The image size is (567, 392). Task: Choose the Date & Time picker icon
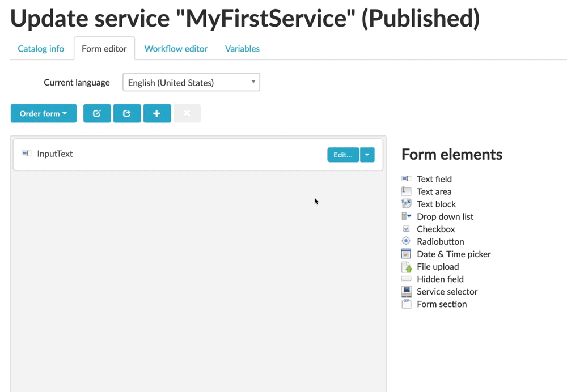(x=406, y=254)
